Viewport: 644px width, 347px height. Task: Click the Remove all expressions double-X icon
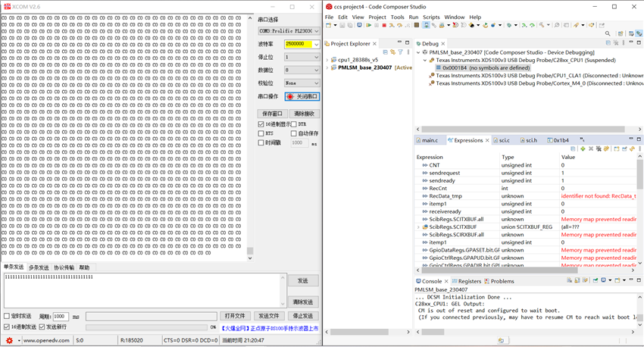pos(599,148)
